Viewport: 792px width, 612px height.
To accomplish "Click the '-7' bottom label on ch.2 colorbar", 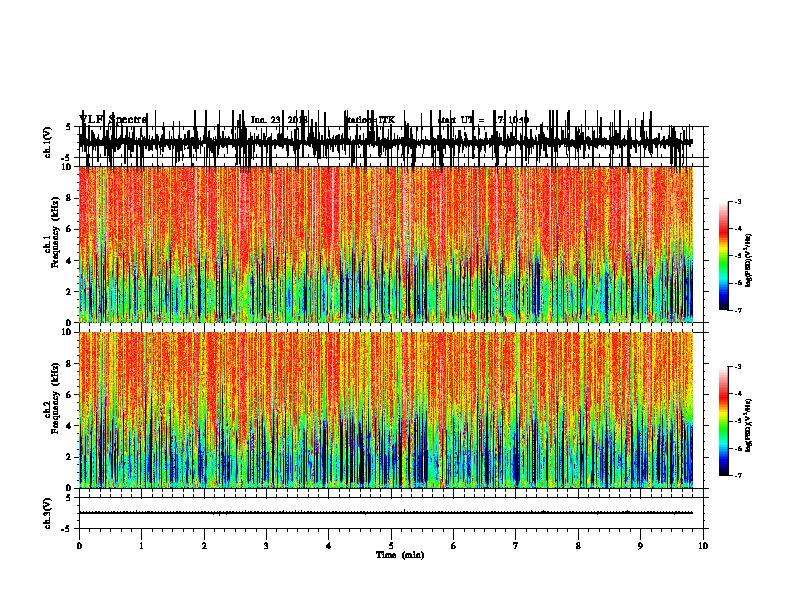I will (737, 476).
